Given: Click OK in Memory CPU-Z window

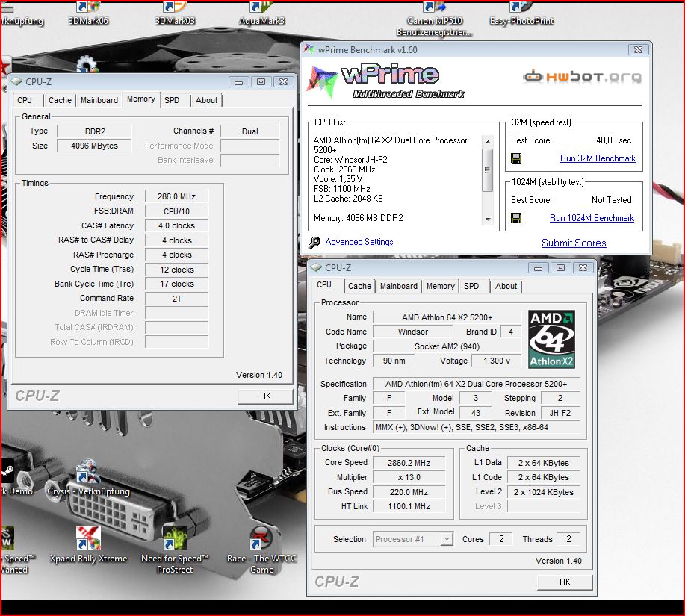Looking at the screenshot, I should point(265,396).
